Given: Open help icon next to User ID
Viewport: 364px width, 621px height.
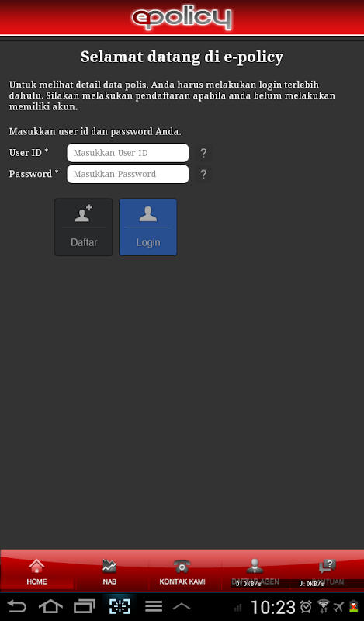Looking at the screenshot, I should [x=203, y=153].
